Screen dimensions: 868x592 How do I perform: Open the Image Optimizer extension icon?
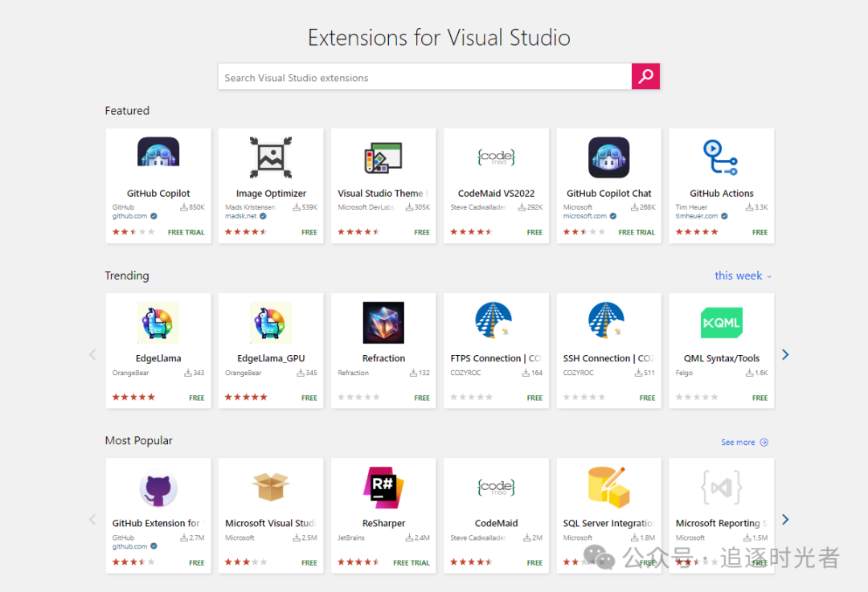271,157
